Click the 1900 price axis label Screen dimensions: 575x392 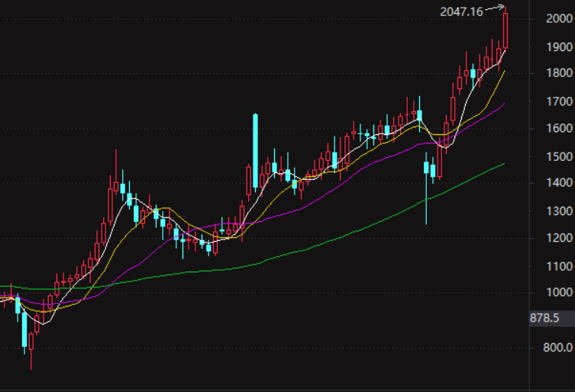(x=559, y=47)
